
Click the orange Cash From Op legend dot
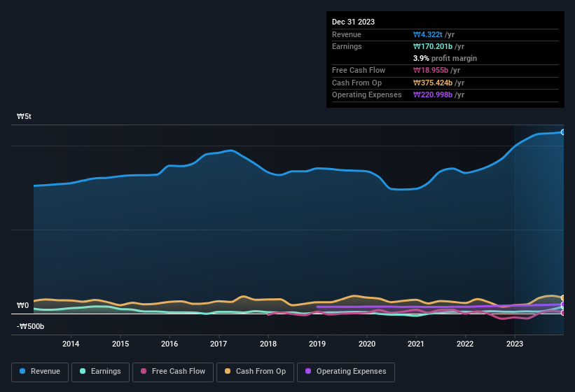point(228,371)
